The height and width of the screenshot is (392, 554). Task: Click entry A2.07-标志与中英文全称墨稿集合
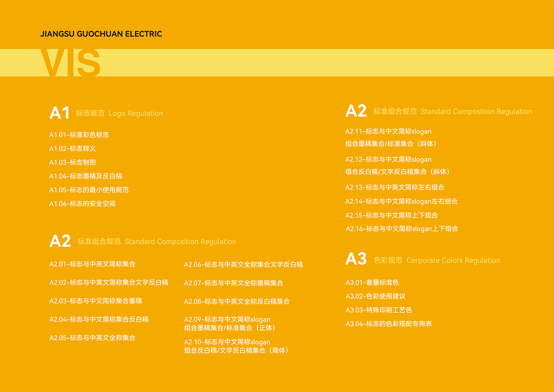pos(234,283)
